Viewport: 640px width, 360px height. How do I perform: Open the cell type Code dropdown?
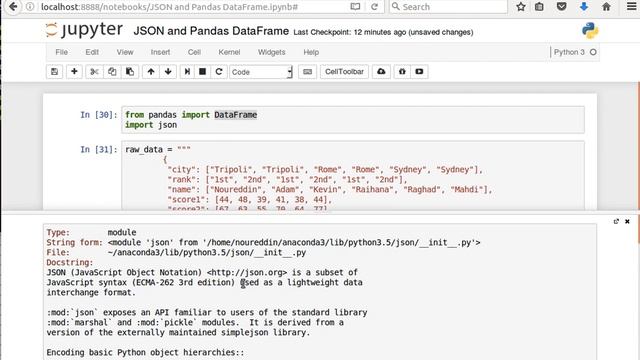[261, 72]
